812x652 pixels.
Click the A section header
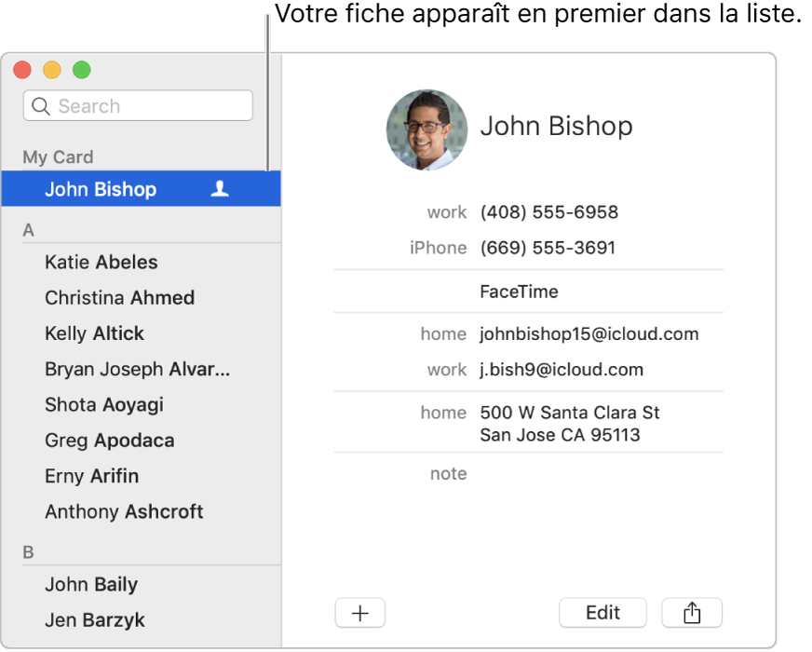(29, 230)
